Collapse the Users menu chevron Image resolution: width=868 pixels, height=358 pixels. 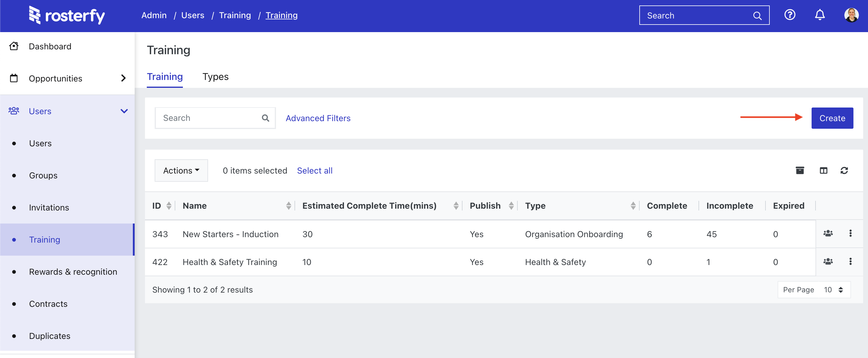click(124, 111)
